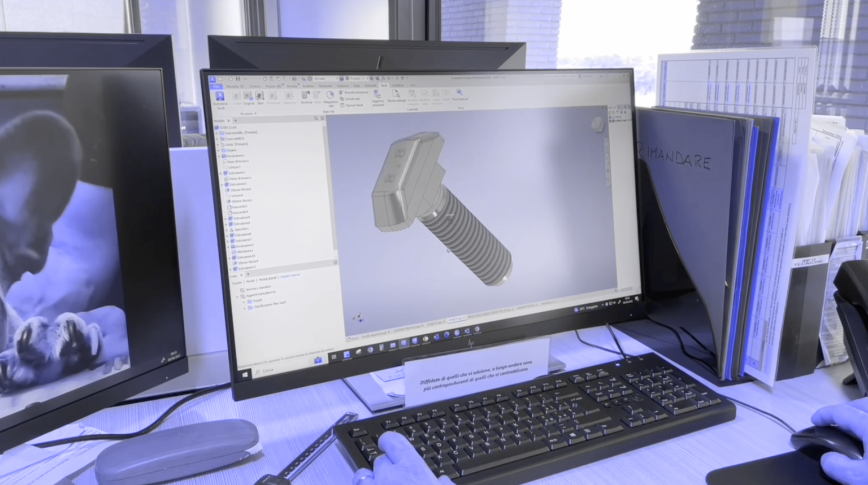Click the Trova duplicati icon
Screen dimensions: 868x485
pyautogui.click(x=459, y=93)
